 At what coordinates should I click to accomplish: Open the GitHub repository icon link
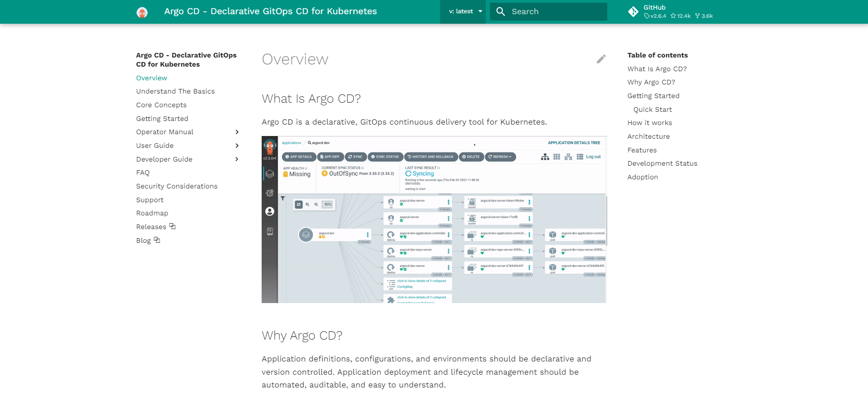coord(633,12)
